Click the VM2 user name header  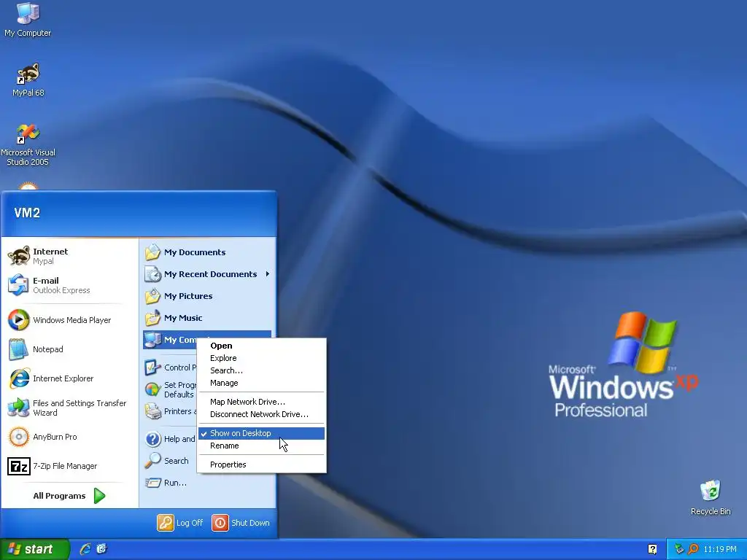[x=27, y=213]
